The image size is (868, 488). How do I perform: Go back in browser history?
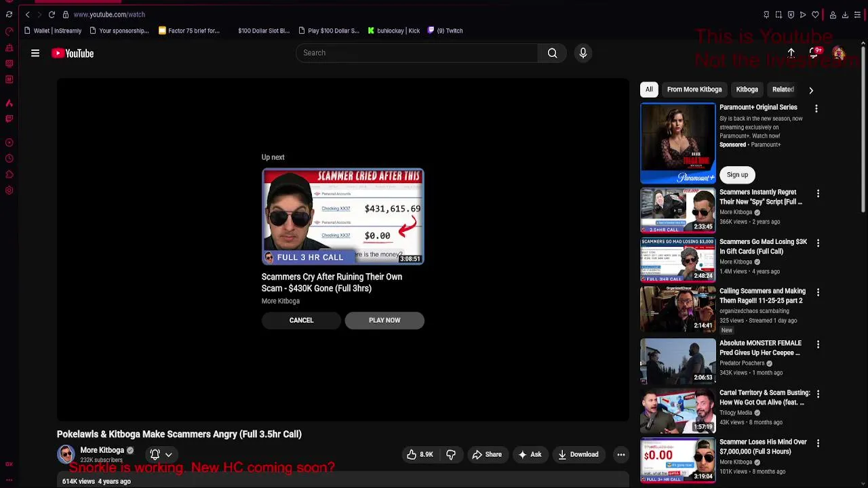point(27,14)
